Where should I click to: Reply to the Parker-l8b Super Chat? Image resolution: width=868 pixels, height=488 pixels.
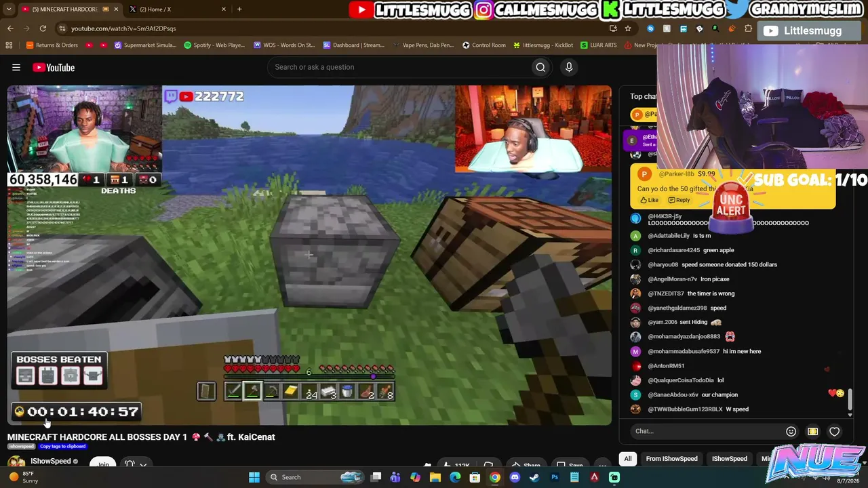point(679,201)
